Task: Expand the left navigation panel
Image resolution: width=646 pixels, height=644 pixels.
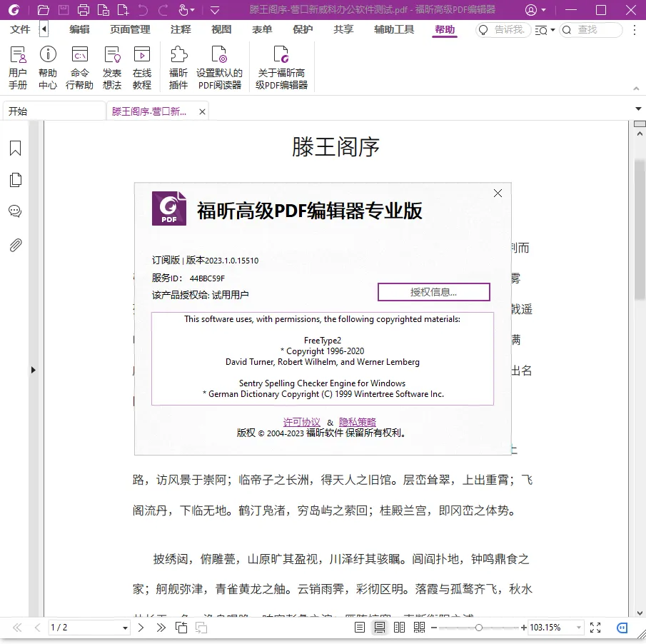Action: [x=34, y=370]
